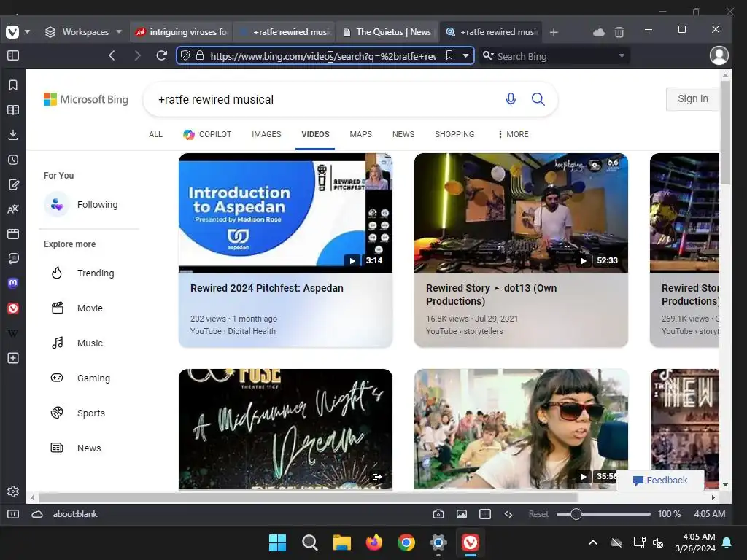Explore Trending videos
Screen dimensions: 747x560
click(82, 273)
